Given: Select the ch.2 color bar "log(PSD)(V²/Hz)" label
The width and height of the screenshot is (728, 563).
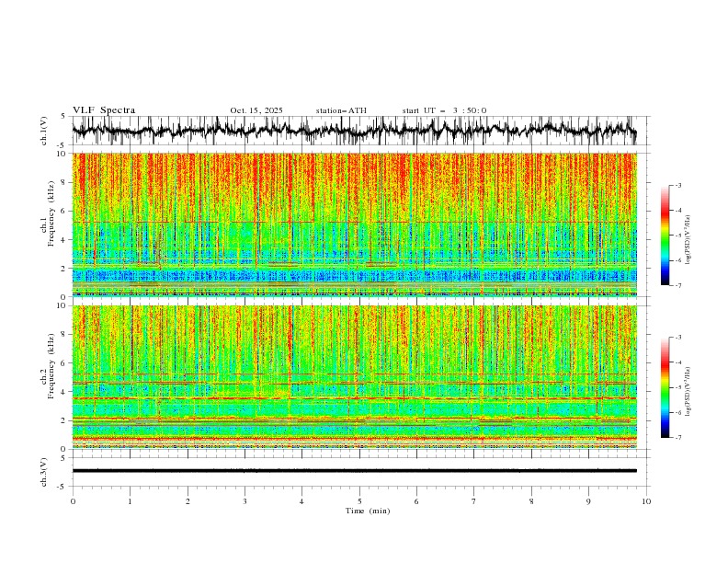Looking at the screenshot, I should tap(688, 392).
